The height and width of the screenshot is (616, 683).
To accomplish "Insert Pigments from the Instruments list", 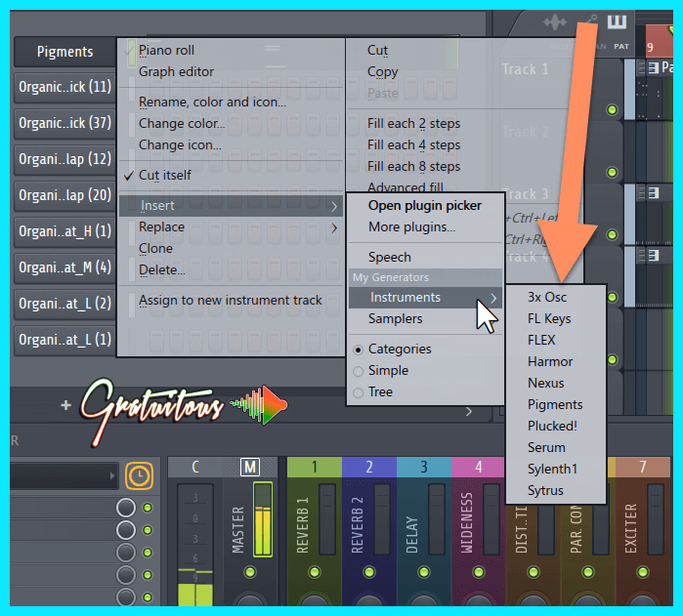I will pyautogui.click(x=556, y=405).
